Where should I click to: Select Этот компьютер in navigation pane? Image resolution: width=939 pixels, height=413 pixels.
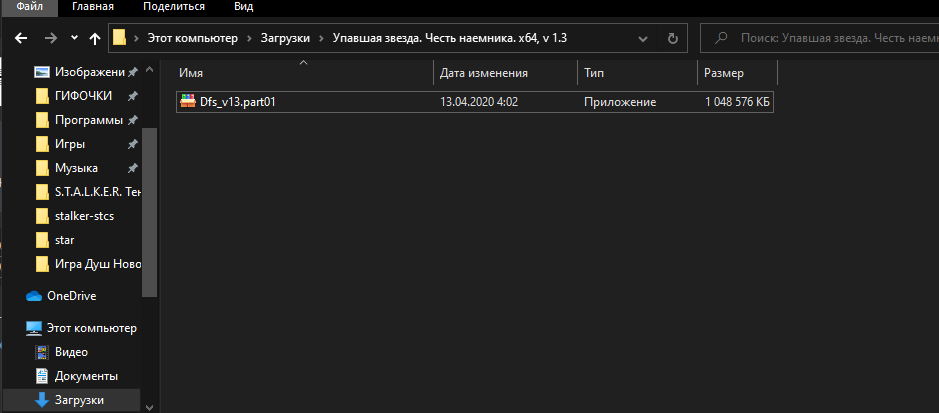[91, 328]
